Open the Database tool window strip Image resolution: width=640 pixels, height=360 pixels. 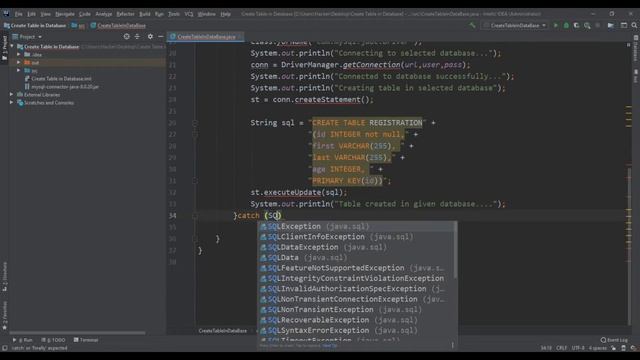tap(636, 49)
